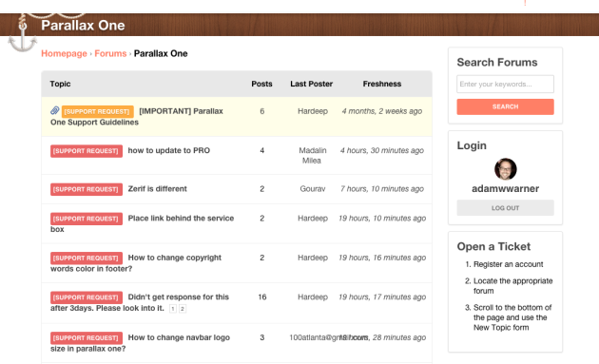Screen dimensions: 599x364
Task: Click Support Request tag beside 'Didn't get response'
Action: (87, 297)
